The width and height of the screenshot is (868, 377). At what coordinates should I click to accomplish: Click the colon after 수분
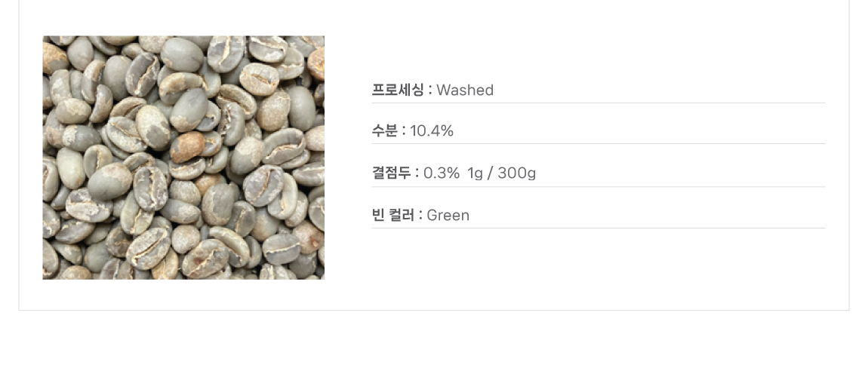[404, 131]
